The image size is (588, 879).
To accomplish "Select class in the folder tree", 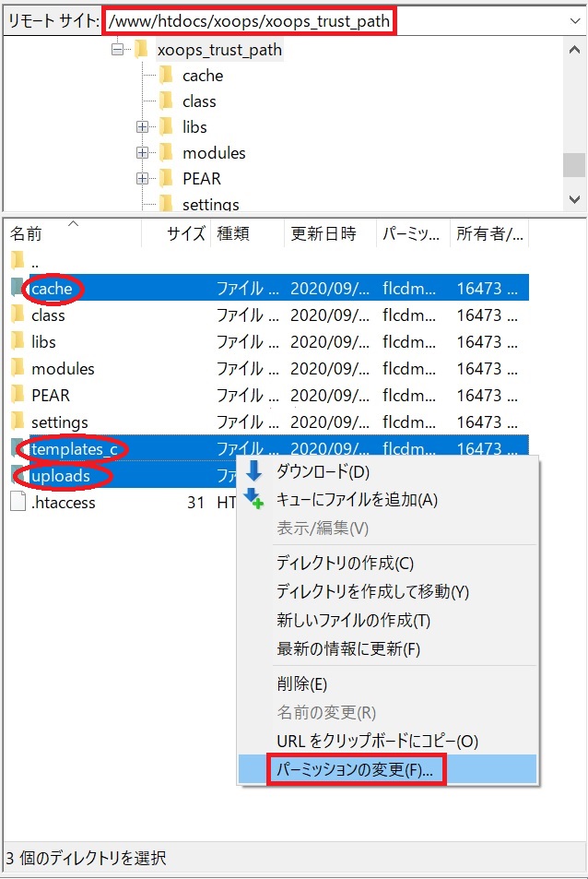I will tap(199, 101).
